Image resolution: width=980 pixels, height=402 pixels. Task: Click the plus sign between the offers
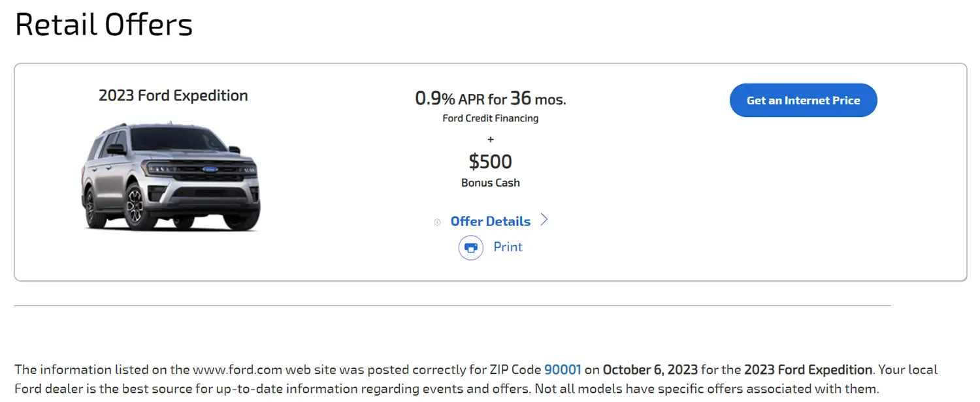[x=491, y=139]
